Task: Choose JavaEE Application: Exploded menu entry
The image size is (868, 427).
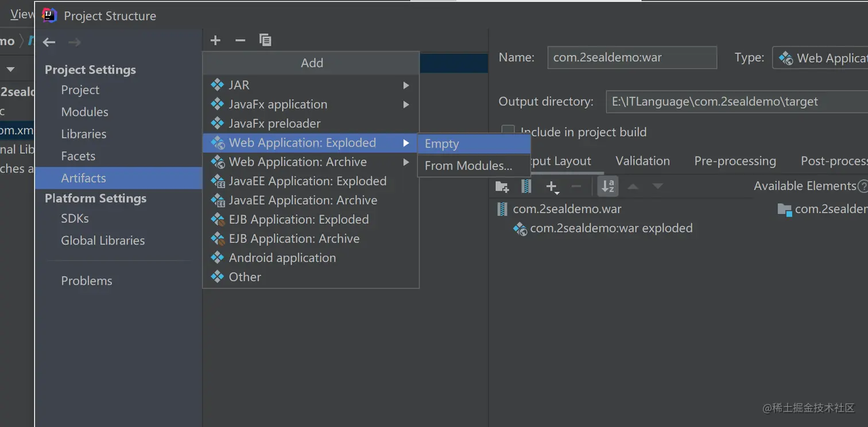Action: coord(311,181)
